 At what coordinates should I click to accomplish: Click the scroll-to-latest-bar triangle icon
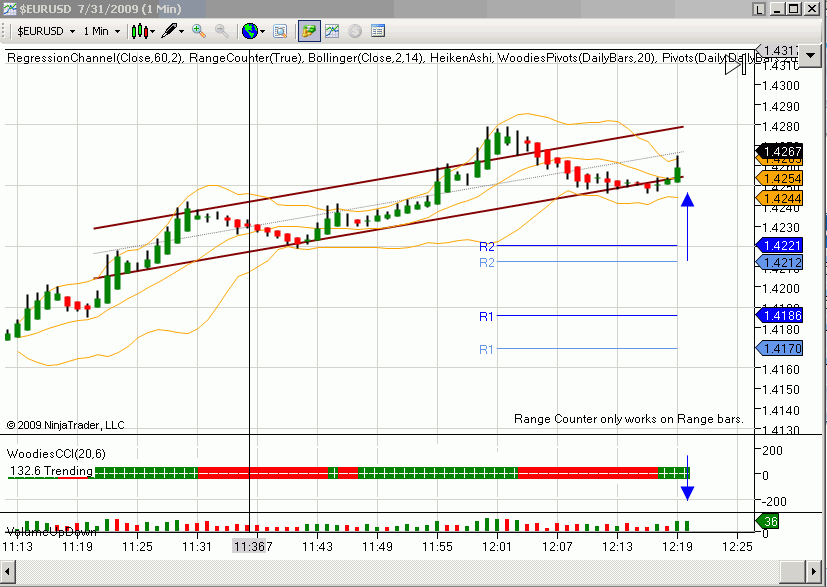[x=736, y=65]
